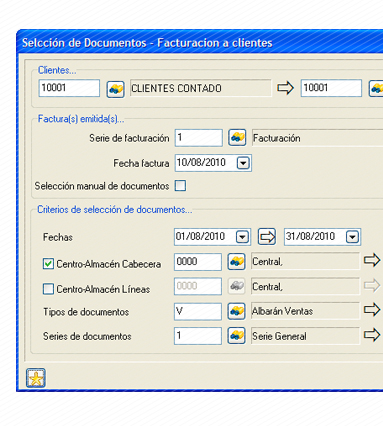This screenshot has height=426, width=383.
Task: Check Centro-Almacén Líneas checkbox
Action: [48, 289]
